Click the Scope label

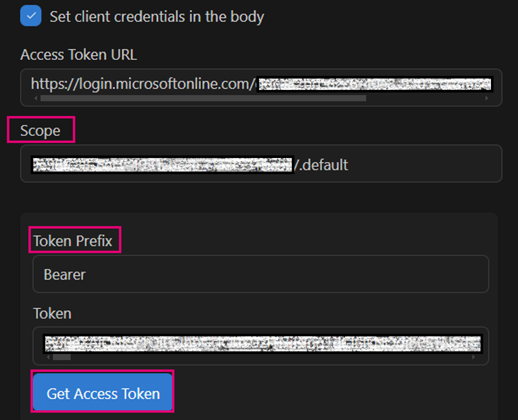point(41,130)
